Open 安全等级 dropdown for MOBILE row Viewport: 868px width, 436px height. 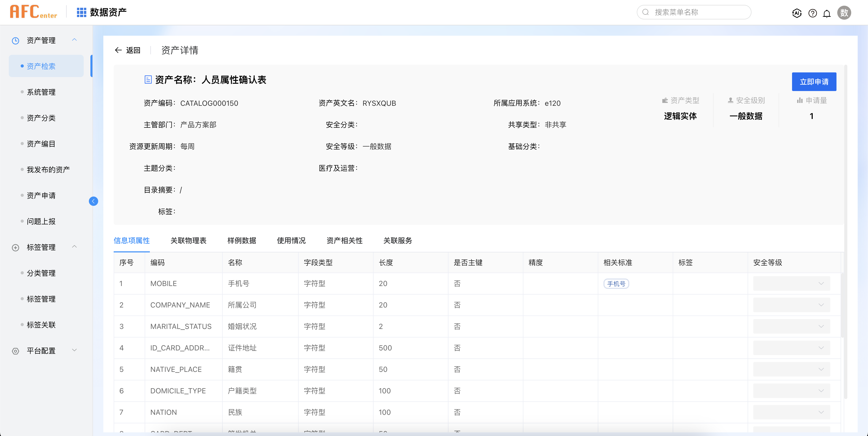coord(791,284)
